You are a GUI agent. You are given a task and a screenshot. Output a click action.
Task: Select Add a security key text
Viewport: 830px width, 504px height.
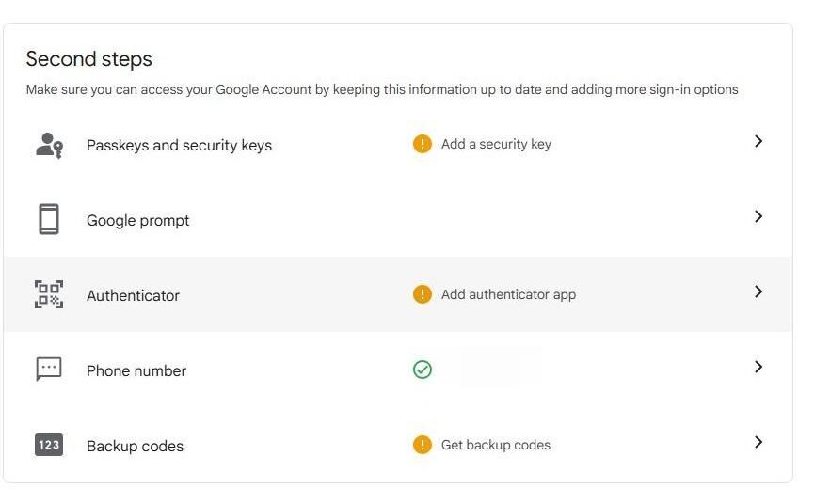coord(496,145)
